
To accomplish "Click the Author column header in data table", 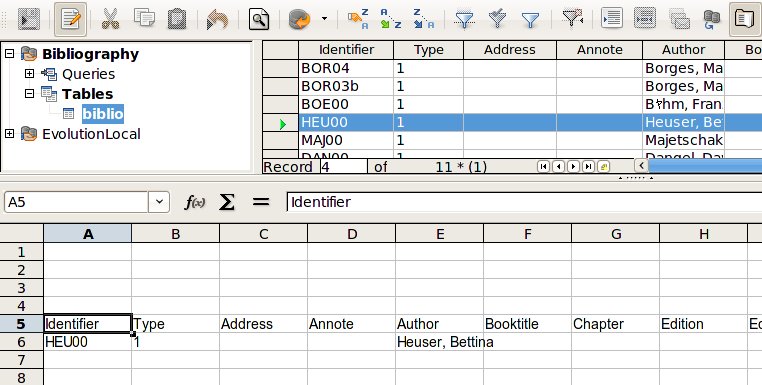I will coord(683,50).
